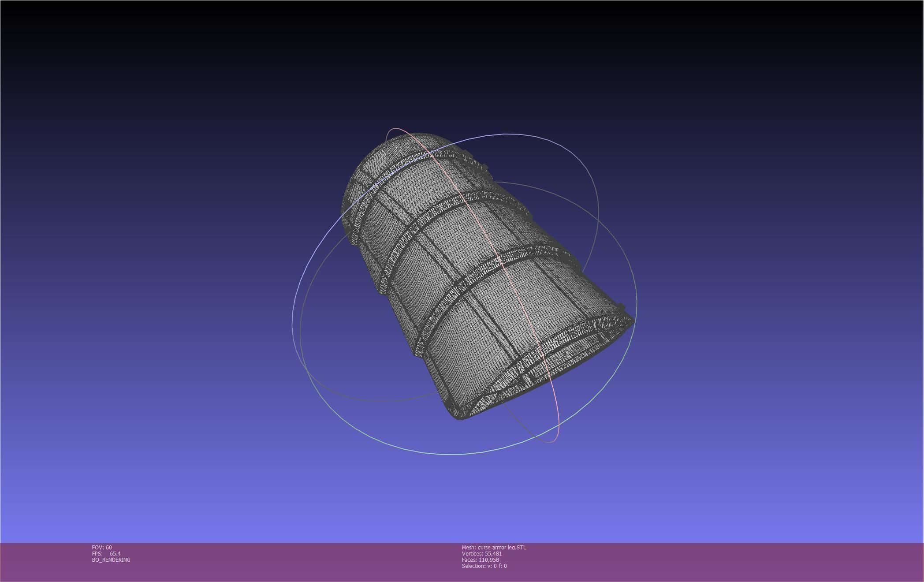Screen dimensions: 924x582
Task: Click the Faces: 110,958 count
Action: [481, 560]
